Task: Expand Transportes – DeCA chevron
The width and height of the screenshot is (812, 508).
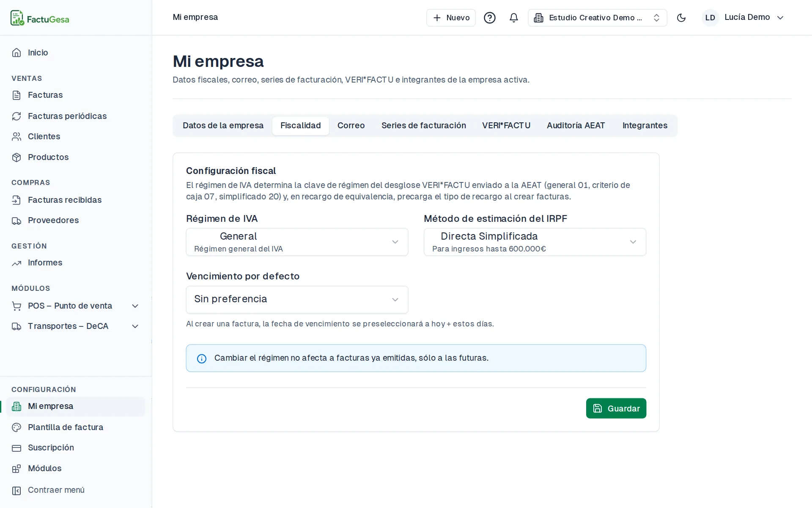Action: pyautogui.click(x=135, y=326)
